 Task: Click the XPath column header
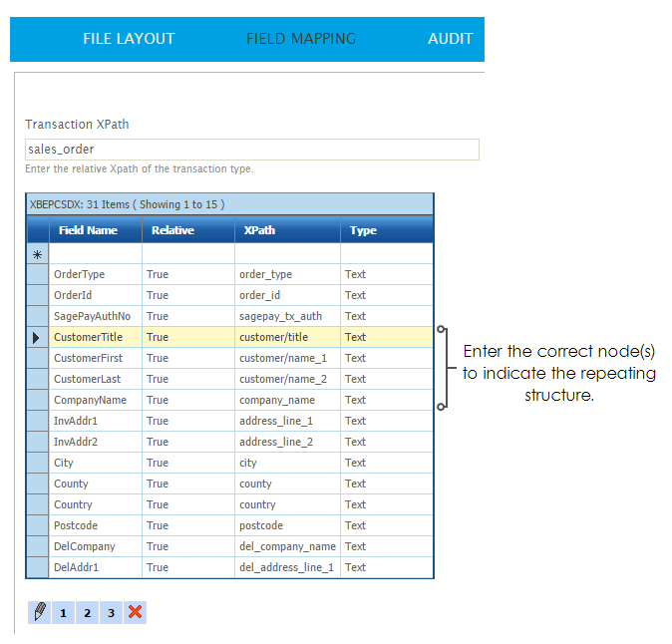[x=259, y=230]
